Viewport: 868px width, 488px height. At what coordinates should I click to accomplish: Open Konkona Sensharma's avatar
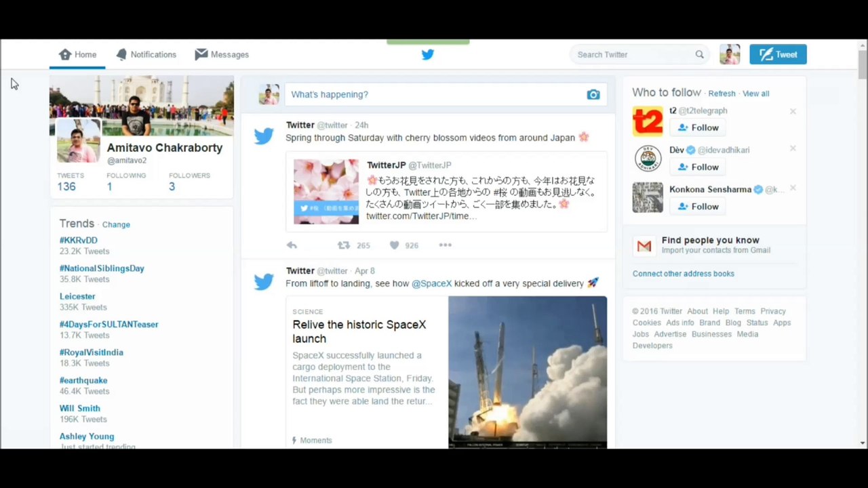[x=648, y=197]
